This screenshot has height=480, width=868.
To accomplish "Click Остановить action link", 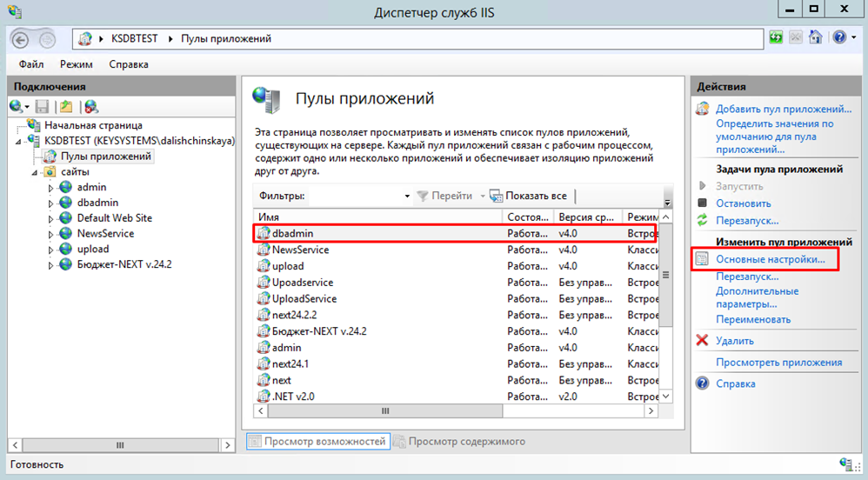I will 743,203.
